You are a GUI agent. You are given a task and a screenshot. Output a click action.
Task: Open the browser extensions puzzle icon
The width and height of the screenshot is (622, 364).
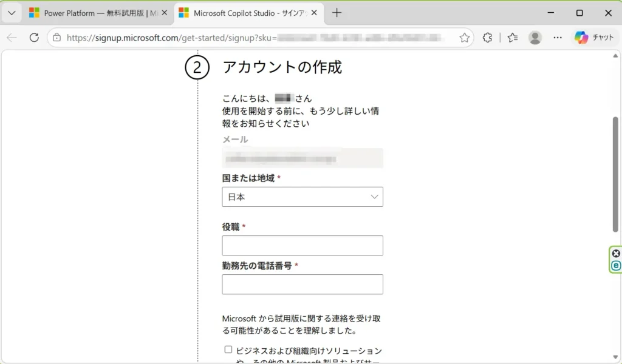(x=487, y=38)
